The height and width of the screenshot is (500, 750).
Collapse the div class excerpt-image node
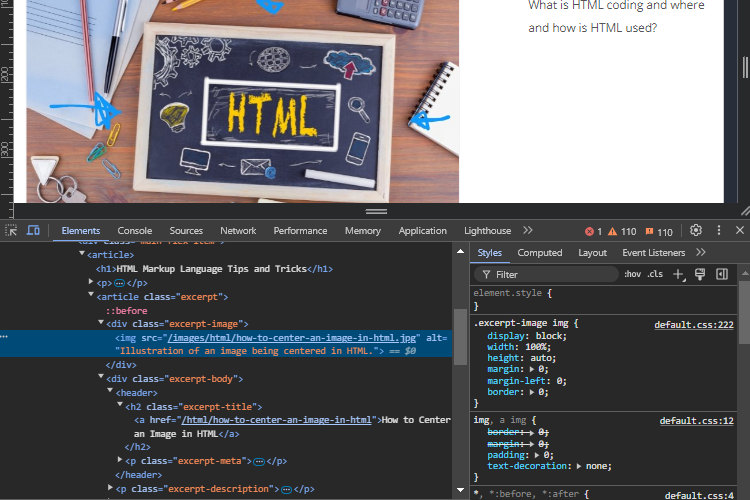[x=101, y=323]
